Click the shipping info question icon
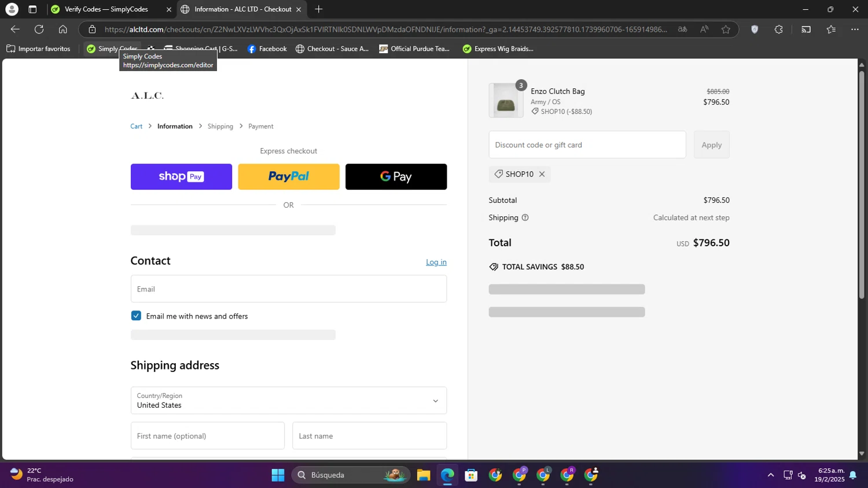 click(x=525, y=218)
